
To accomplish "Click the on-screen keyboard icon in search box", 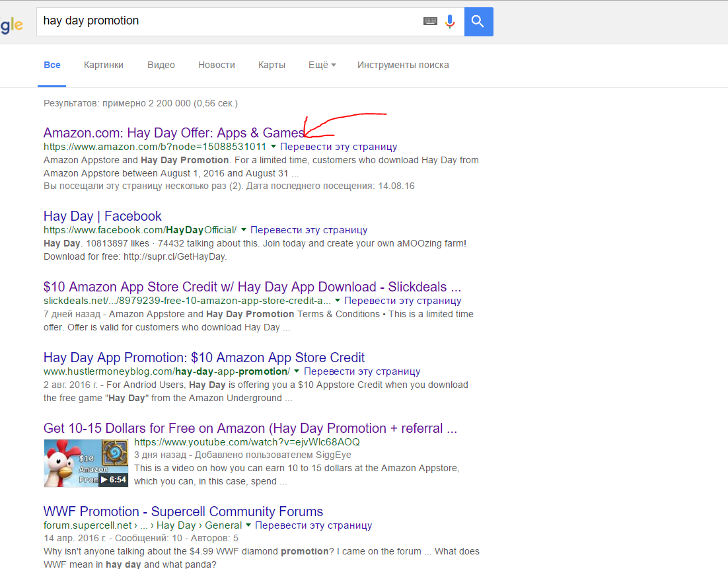I will [x=431, y=21].
